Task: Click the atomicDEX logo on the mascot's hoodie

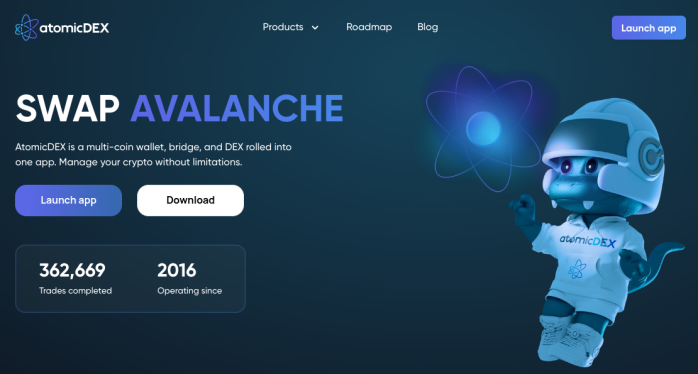Action: 588,242
